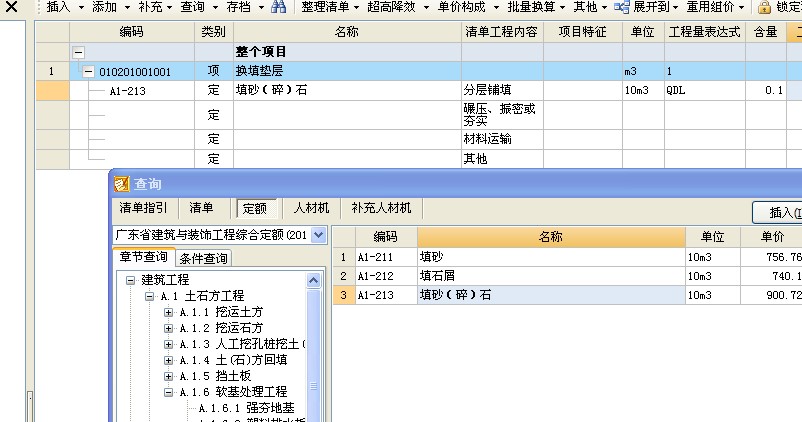Select the 定额 tab
The image size is (802, 422).
pos(255,208)
